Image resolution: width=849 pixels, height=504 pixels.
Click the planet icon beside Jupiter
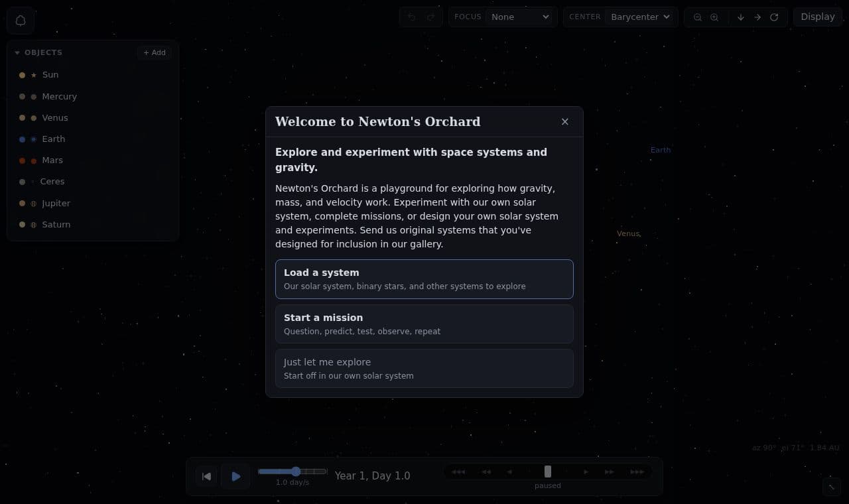point(34,204)
